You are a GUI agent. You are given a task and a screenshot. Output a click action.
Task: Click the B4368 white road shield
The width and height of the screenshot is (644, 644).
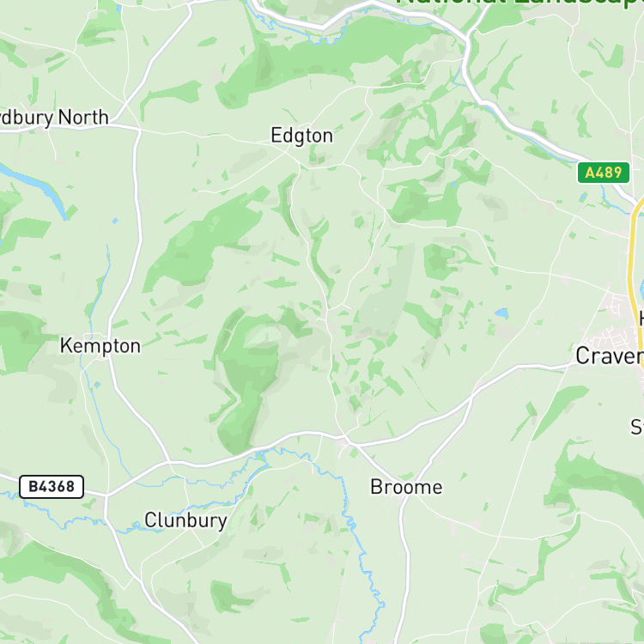click(52, 487)
